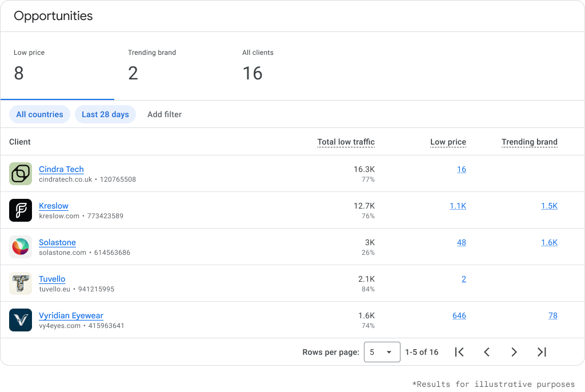Open the All countries filter chip
The image size is (585, 392).
point(39,114)
